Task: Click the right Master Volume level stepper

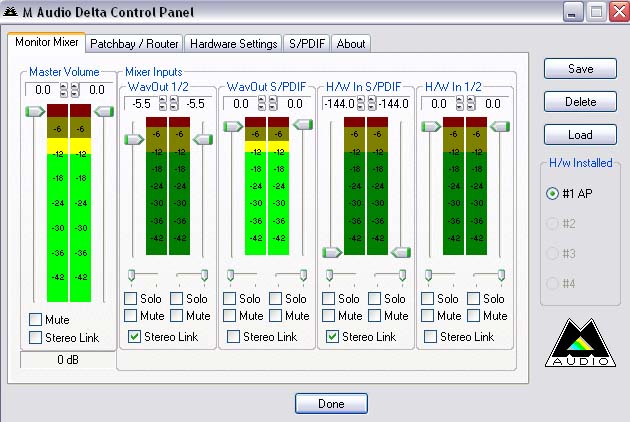Action: pos(75,90)
